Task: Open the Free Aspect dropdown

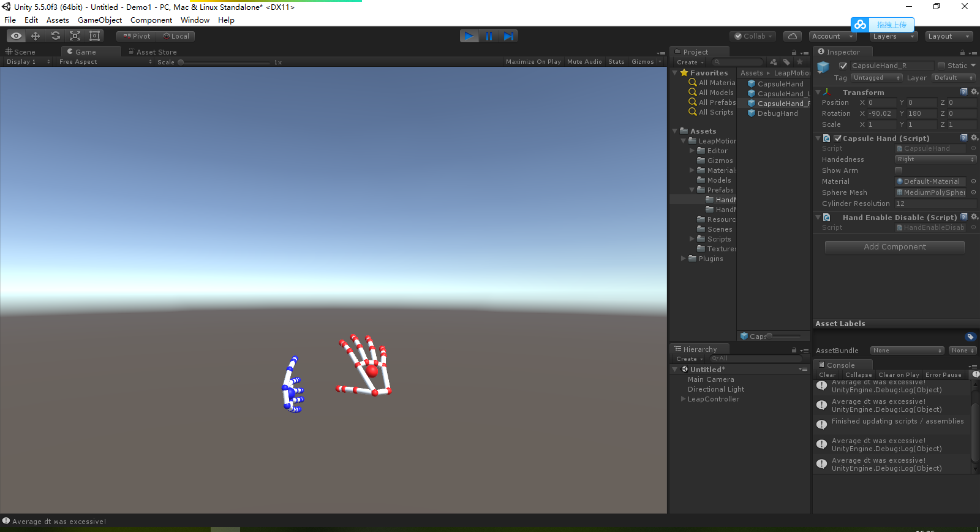Action: [105, 61]
